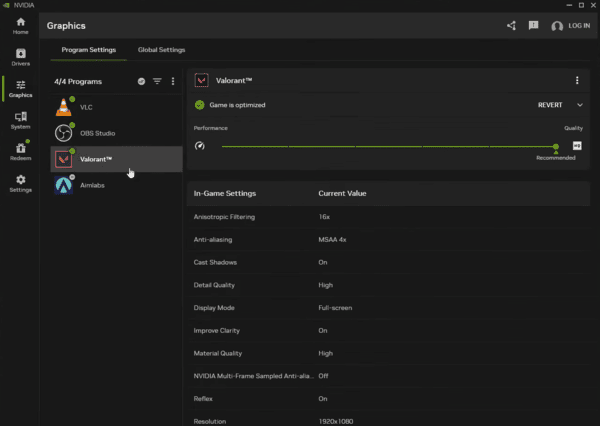
Task: Go to the Drivers section
Action: pos(20,56)
